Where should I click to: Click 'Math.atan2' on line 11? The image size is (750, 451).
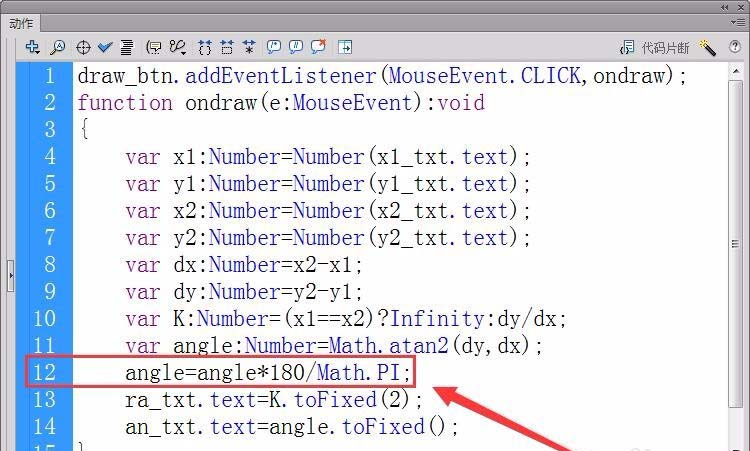[x=389, y=345]
